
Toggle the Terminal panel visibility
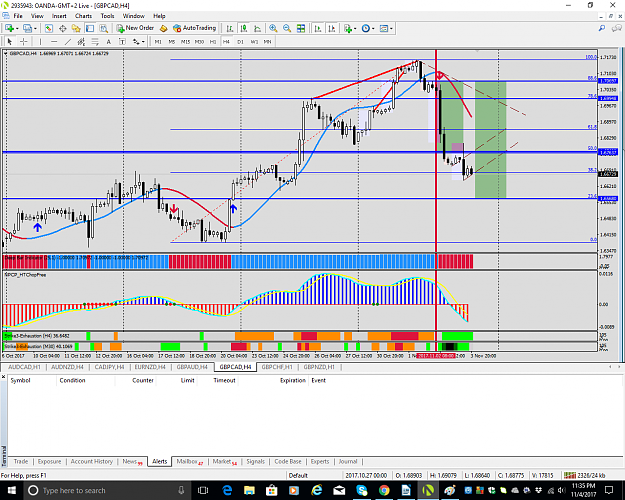point(90,28)
